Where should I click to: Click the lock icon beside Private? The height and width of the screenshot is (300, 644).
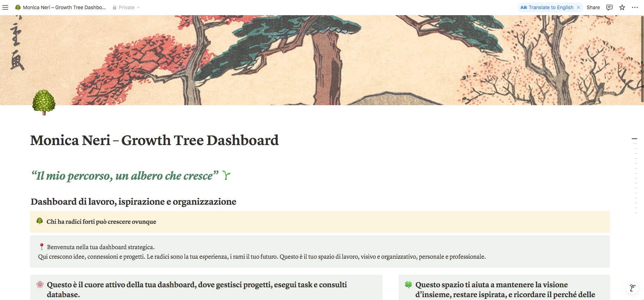[115, 7]
